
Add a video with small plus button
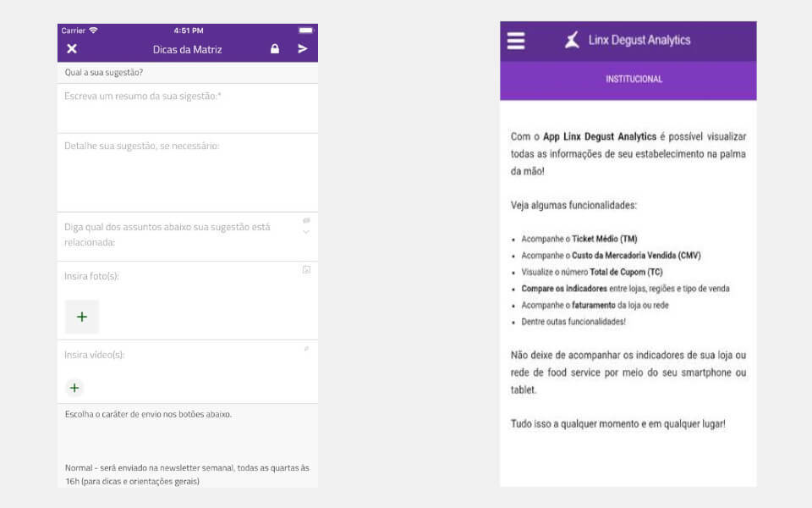(74, 388)
